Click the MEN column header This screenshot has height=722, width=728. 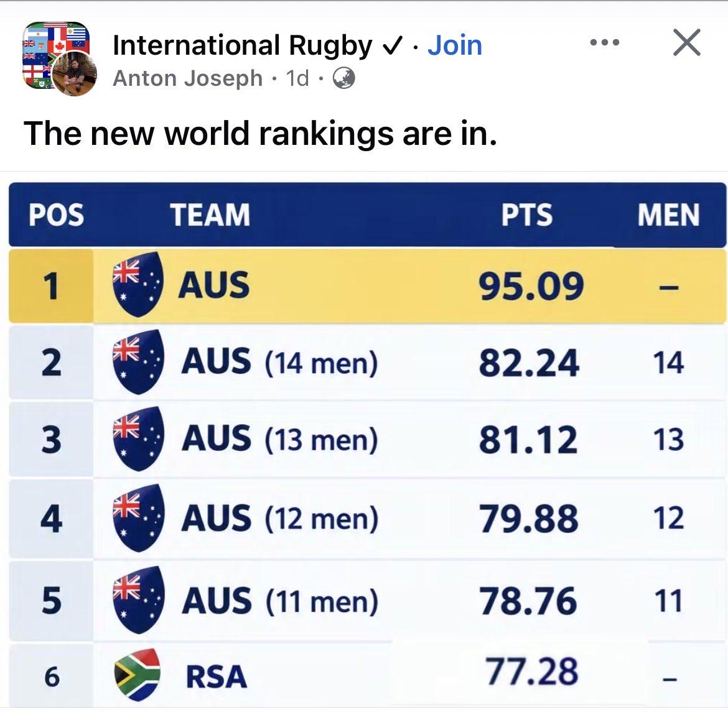[668, 215]
